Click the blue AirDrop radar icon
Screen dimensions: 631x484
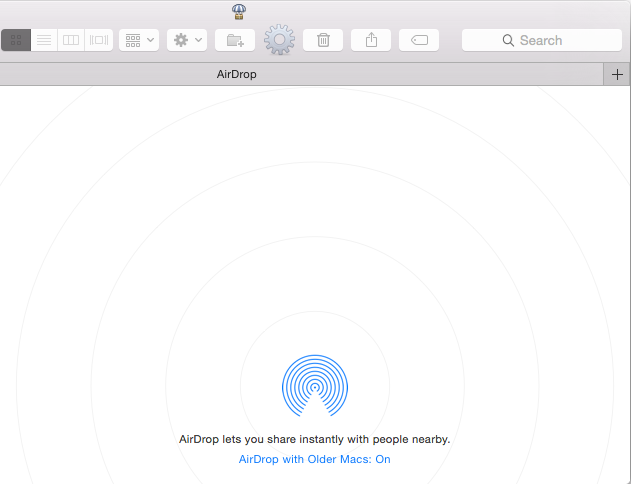[x=315, y=385]
